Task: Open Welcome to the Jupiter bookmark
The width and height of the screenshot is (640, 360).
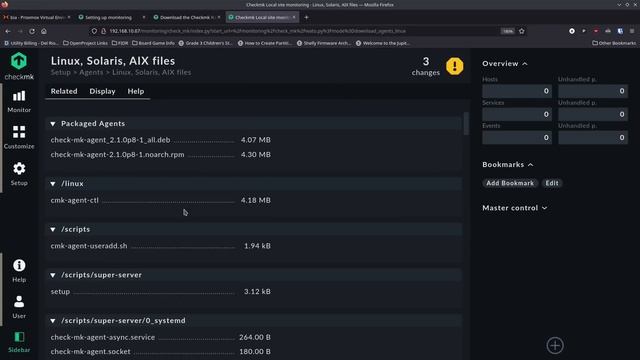Action: 382,43
